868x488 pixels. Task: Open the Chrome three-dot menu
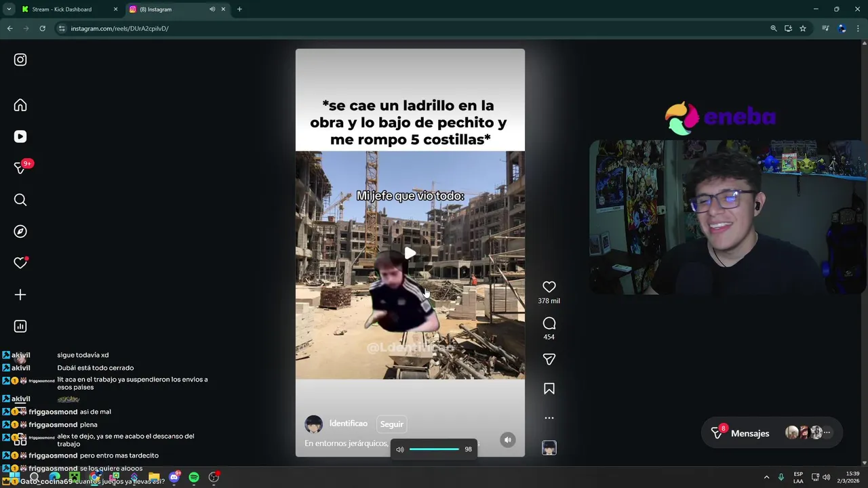[859, 28]
